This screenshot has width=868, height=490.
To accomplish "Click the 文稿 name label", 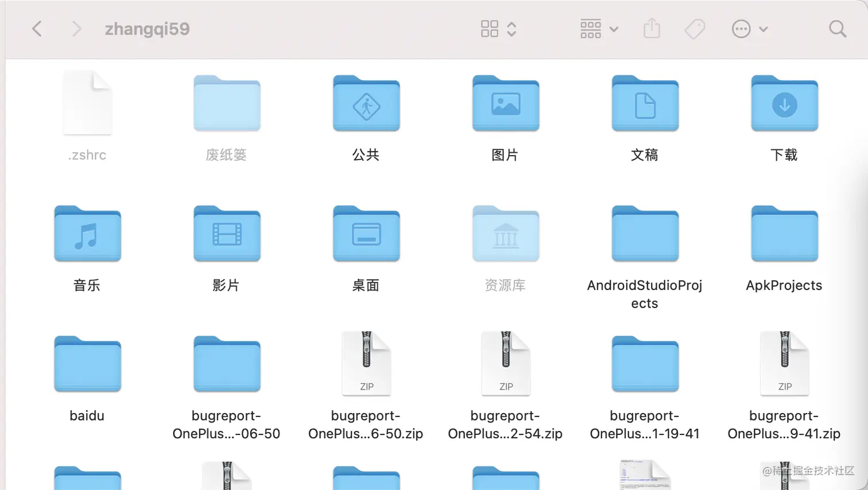I will 645,155.
